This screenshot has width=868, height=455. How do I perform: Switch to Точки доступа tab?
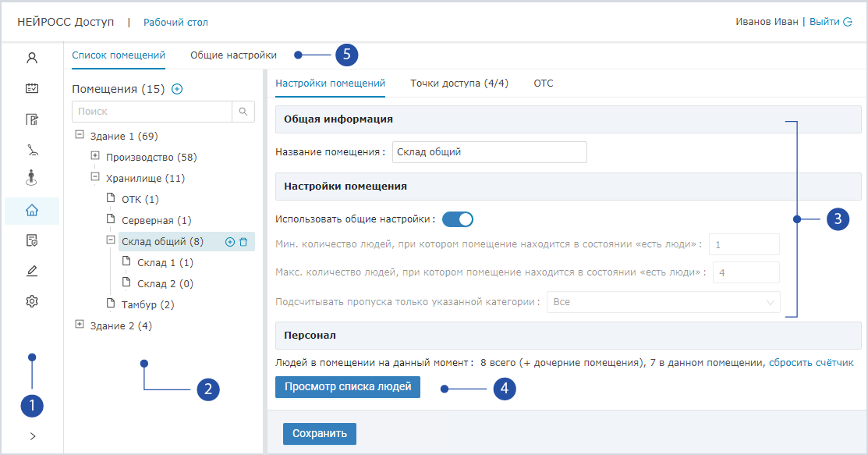coord(459,84)
